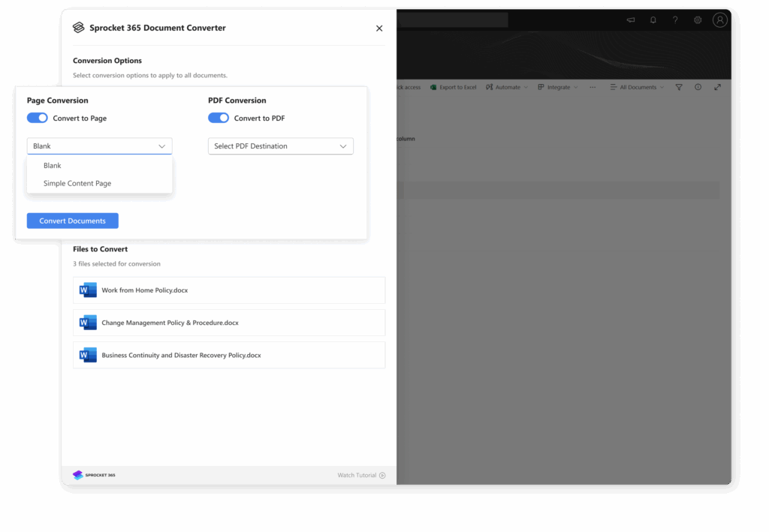Click the Sprocket 365 footer logo
The width and height of the screenshot is (769, 532).
click(x=94, y=475)
